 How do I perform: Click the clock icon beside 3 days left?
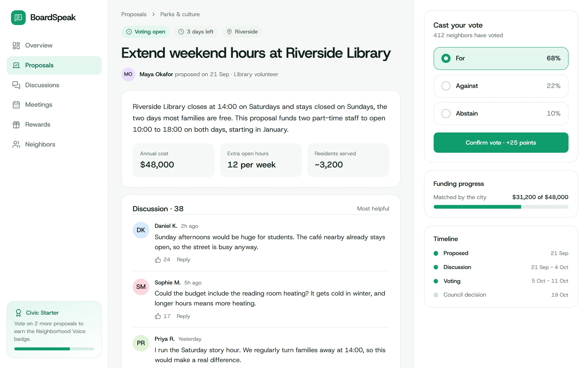click(x=181, y=32)
